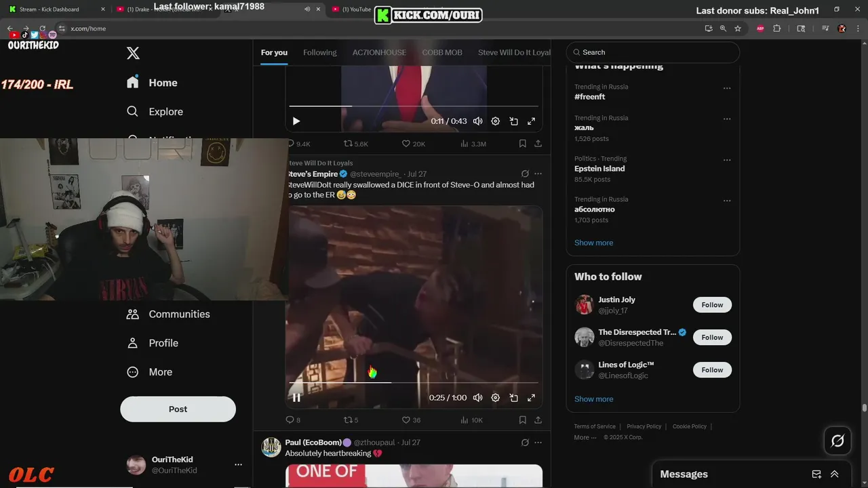Viewport: 868px width, 488px height.
Task: Switch to Stream - Kick Dashboard browser tab
Action: coord(55,9)
